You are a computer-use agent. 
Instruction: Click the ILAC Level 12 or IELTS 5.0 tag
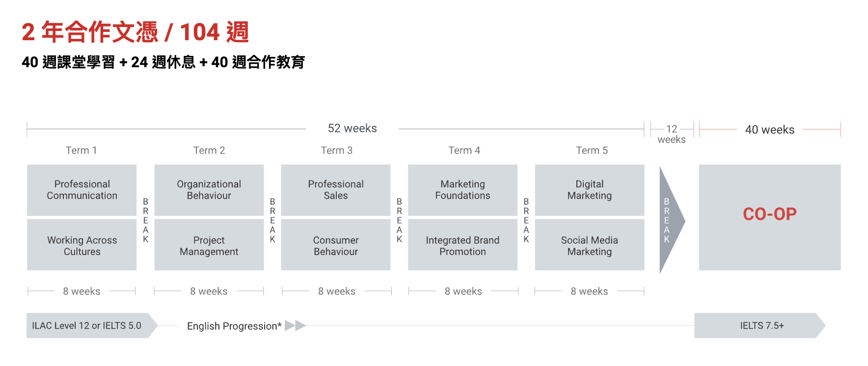92,325
